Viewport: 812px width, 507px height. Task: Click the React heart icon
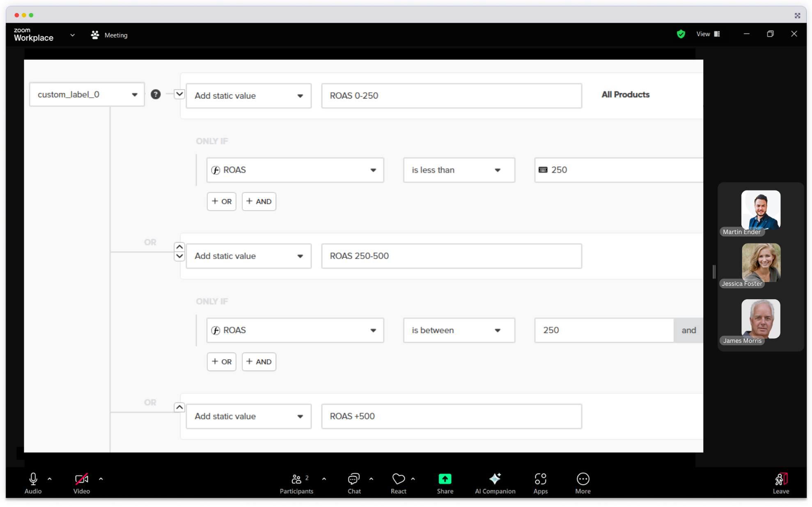(x=398, y=479)
